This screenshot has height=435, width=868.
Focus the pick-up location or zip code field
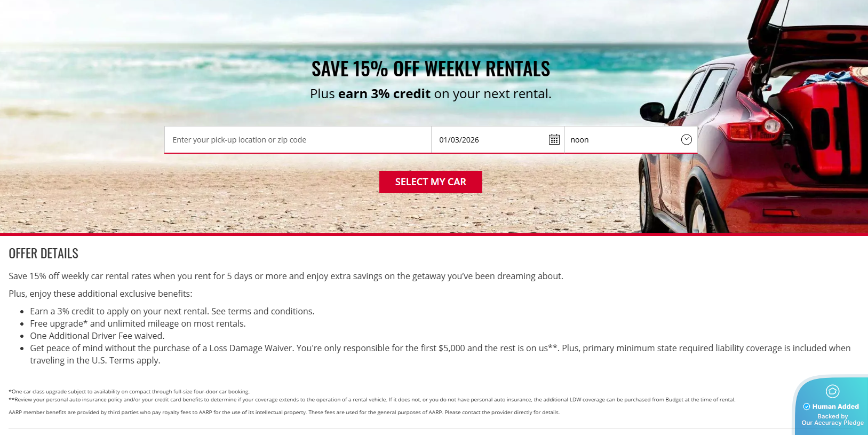point(298,140)
